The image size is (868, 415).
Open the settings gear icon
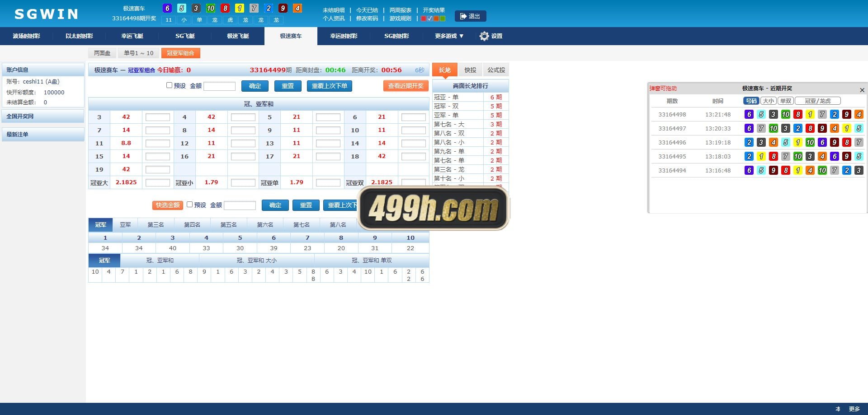[484, 36]
